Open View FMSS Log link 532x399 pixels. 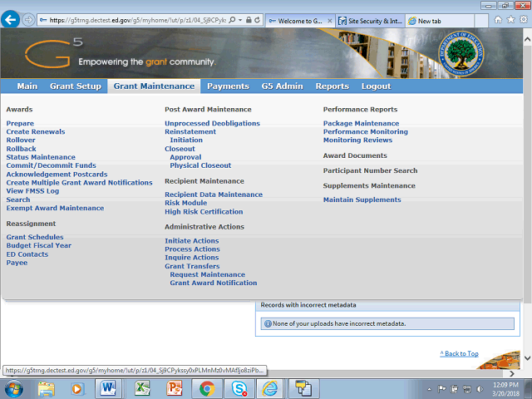pyautogui.click(x=32, y=191)
